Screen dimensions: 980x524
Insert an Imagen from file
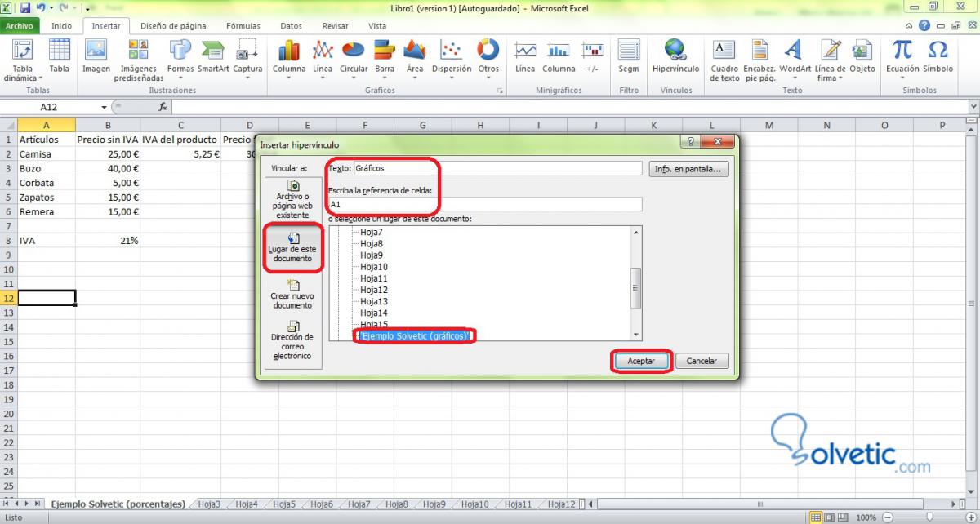tap(96, 56)
